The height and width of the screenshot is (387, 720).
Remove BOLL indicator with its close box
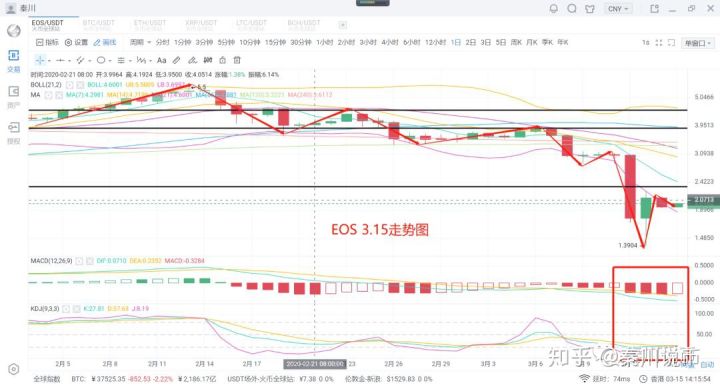pos(80,85)
